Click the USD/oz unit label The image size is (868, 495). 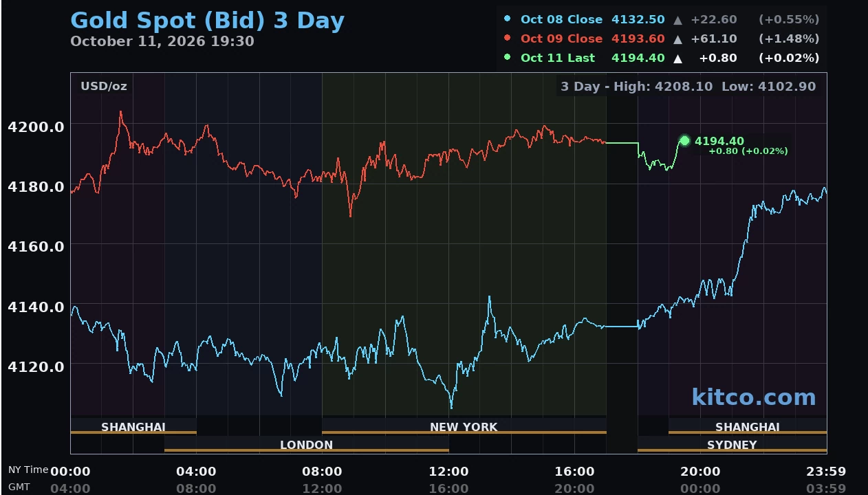(x=104, y=86)
